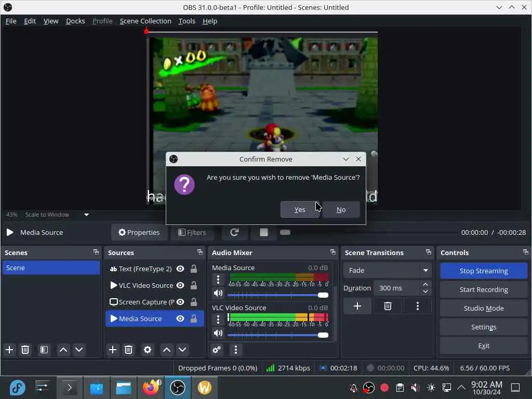
Task: Remove the selected scene
Action: point(25,350)
